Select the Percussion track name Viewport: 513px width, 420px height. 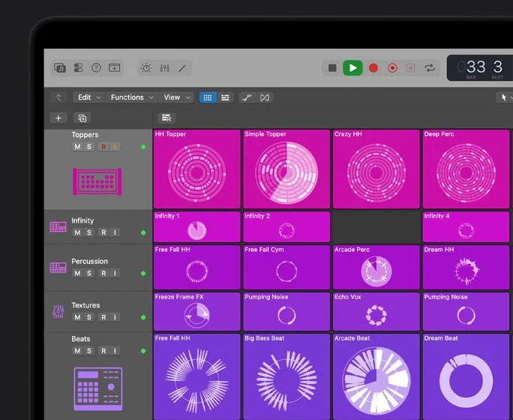[89, 261]
